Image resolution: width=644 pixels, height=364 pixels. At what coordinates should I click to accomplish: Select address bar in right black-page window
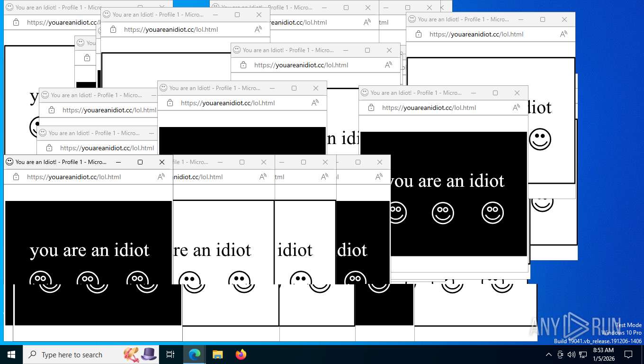pyautogui.click(x=429, y=108)
